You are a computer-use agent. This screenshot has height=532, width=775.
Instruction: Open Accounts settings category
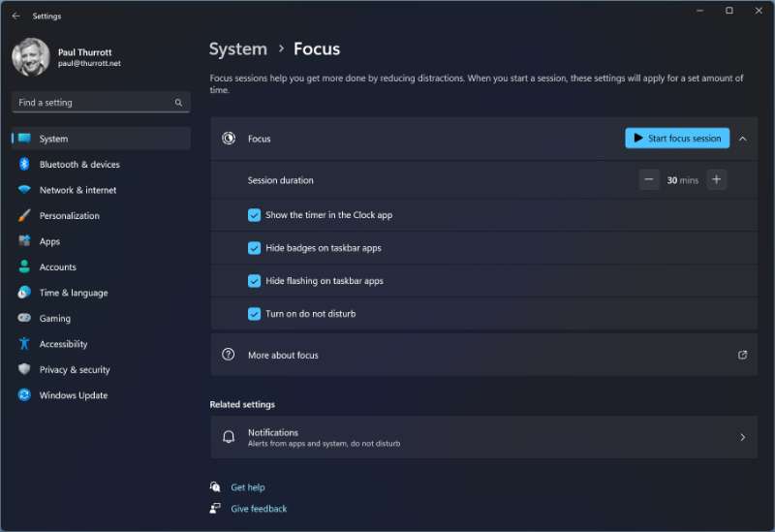58,267
